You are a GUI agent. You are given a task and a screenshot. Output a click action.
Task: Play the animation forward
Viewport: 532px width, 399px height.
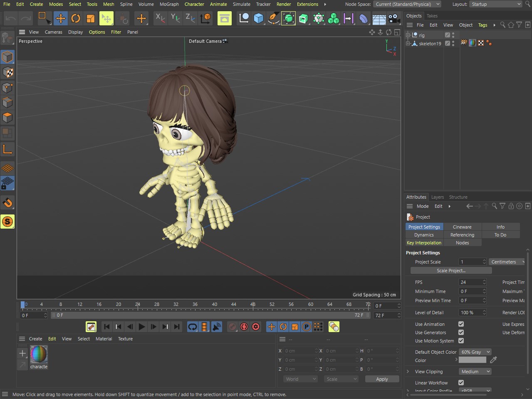coord(142,327)
